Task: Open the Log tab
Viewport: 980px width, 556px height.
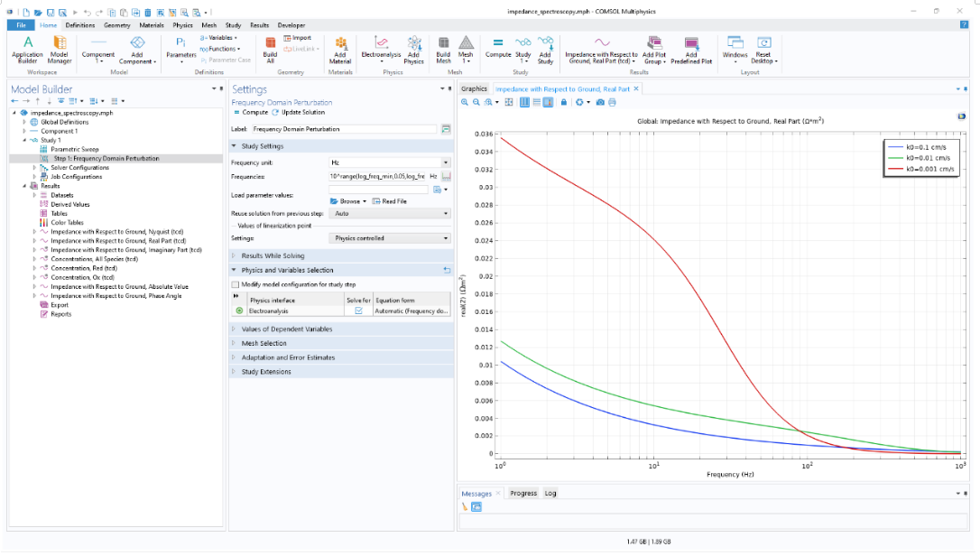Action: [550, 494]
